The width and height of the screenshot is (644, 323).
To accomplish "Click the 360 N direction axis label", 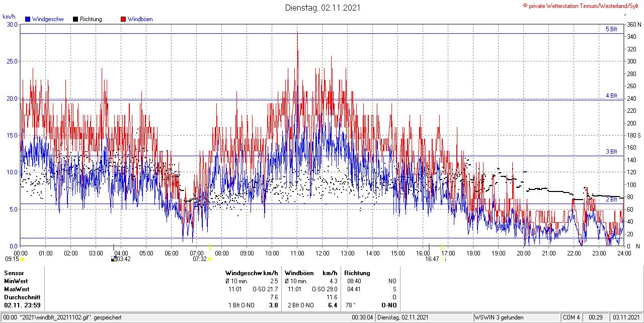I will (x=633, y=25).
